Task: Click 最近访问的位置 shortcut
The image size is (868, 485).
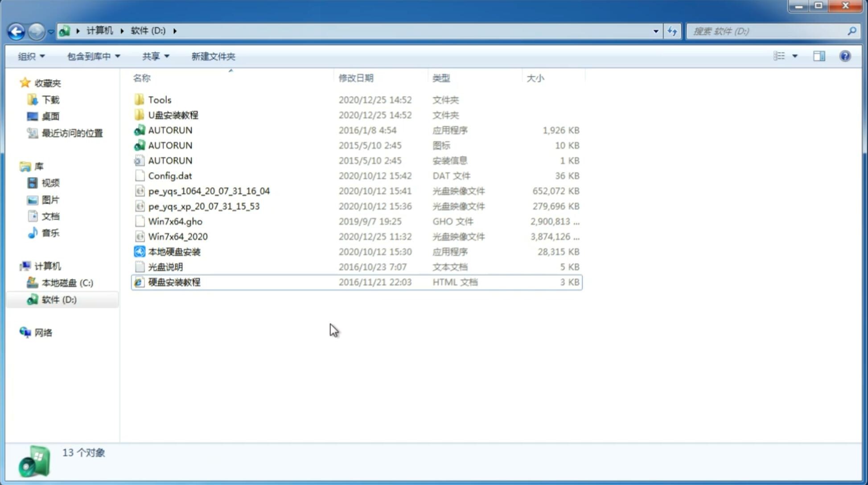Action: pyautogui.click(x=71, y=132)
